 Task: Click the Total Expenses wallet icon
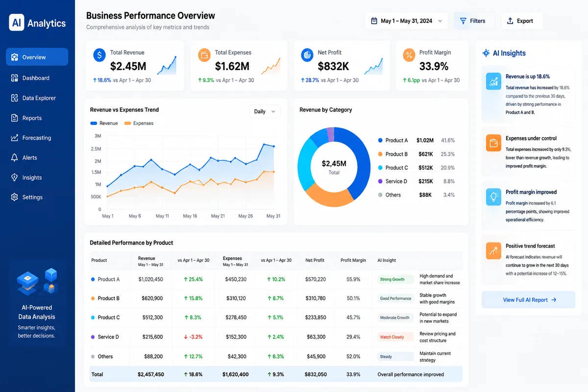204,55
